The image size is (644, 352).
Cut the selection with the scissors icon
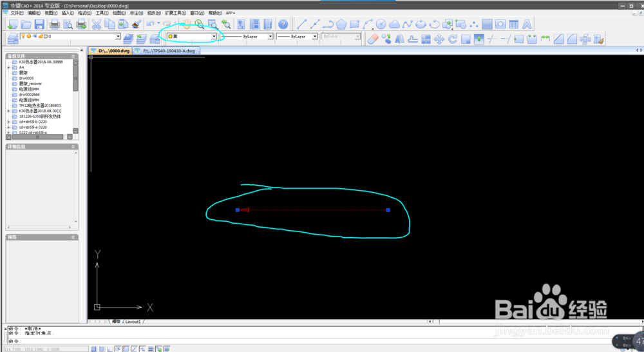[x=97, y=24]
